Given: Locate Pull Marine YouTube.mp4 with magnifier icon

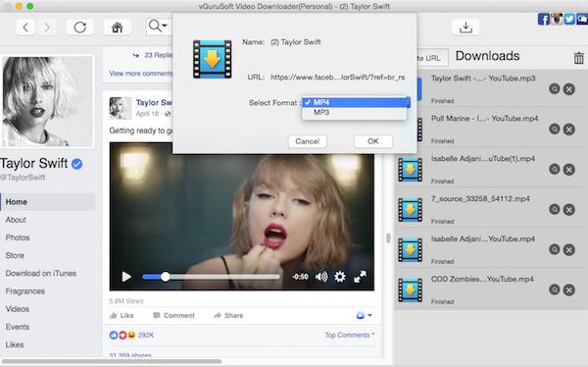Looking at the screenshot, I should click(x=555, y=130).
